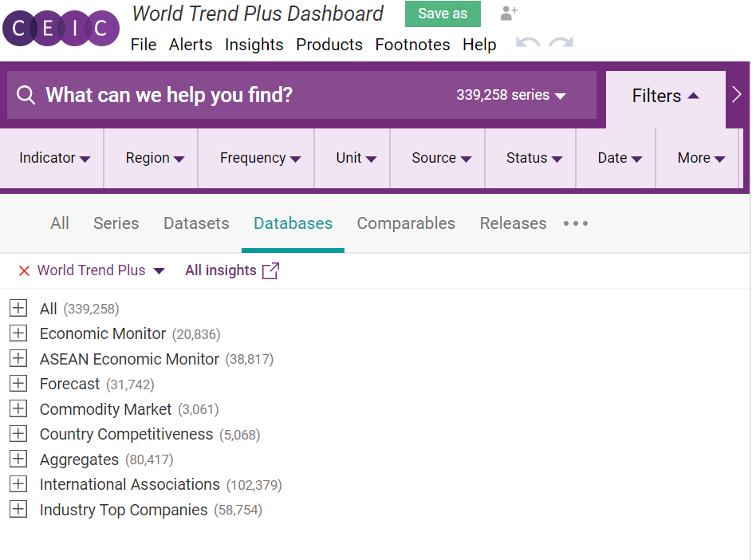Open the Region filter dropdown
Screen dimensions: 756x560
pyautogui.click(x=155, y=158)
